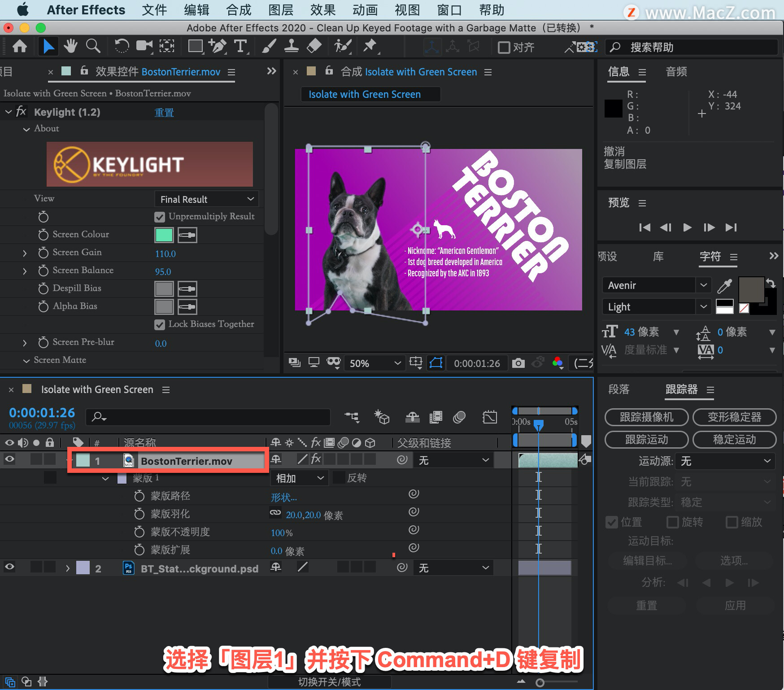Select the Pan Behind anchor point tool

click(167, 46)
